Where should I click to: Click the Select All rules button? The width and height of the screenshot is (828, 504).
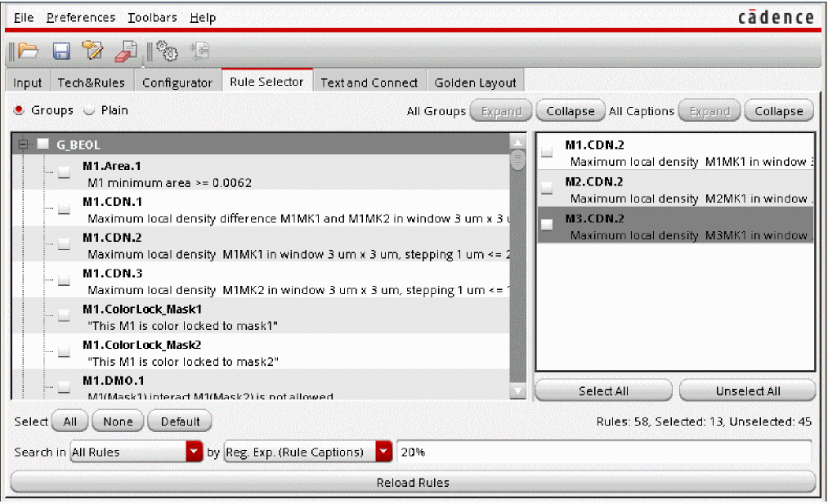tap(69, 421)
